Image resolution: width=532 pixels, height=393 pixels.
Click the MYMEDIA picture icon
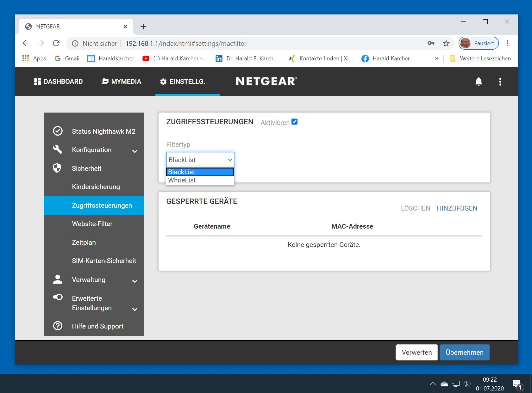(x=104, y=81)
